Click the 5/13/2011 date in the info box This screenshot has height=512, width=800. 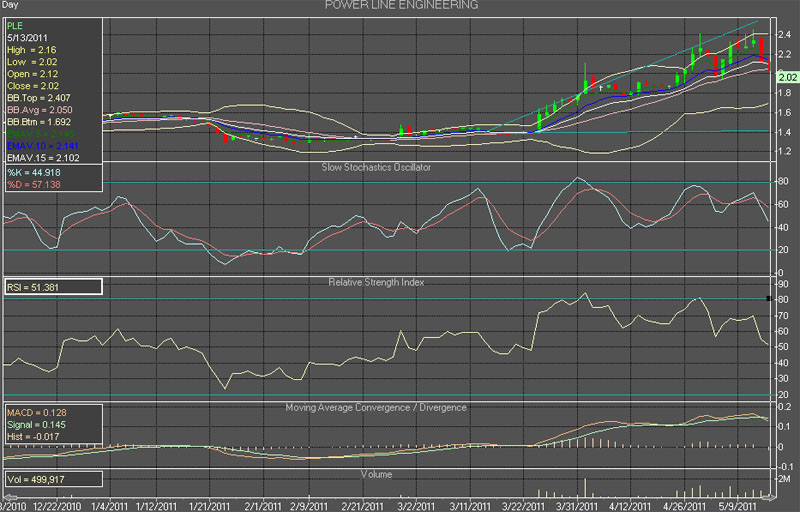tap(28, 38)
